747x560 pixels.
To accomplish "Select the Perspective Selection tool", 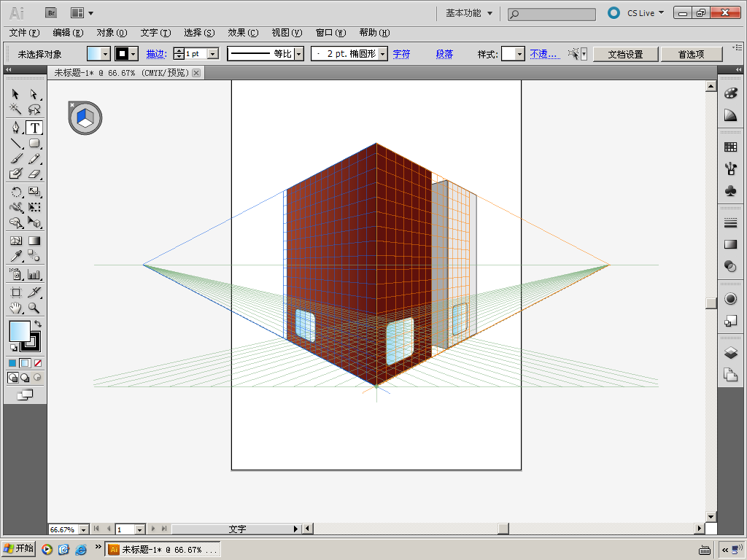I will tap(34, 223).
